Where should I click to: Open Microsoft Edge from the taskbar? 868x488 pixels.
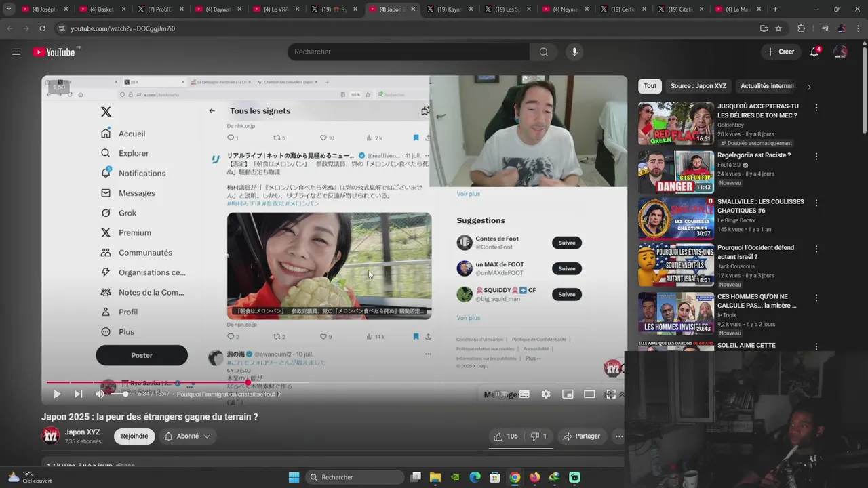point(475,477)
